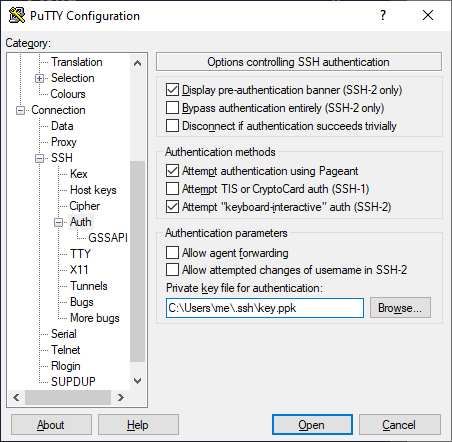Open the X11 settings
Viewport: 452px width, 442px height.
79,270
